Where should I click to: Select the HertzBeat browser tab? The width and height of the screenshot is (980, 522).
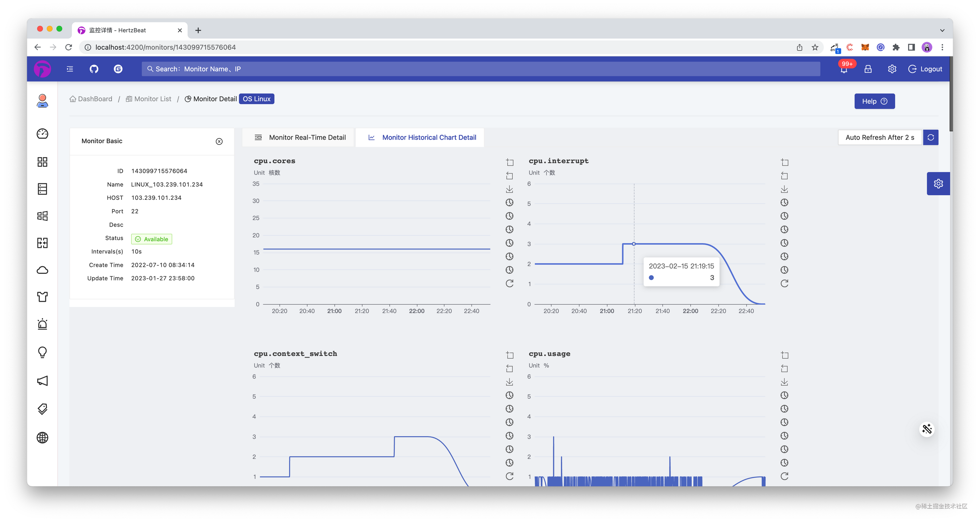(129, 30)
